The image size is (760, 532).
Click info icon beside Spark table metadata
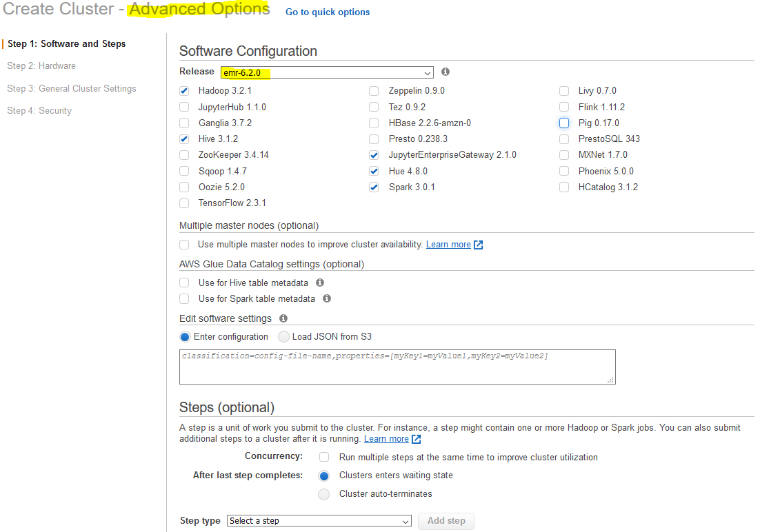(327, 298)
